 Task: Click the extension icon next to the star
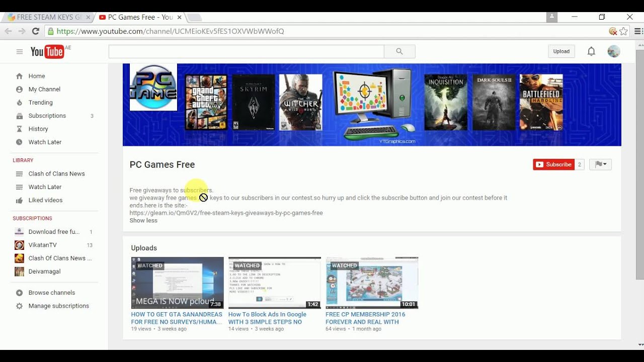(613, 31)
